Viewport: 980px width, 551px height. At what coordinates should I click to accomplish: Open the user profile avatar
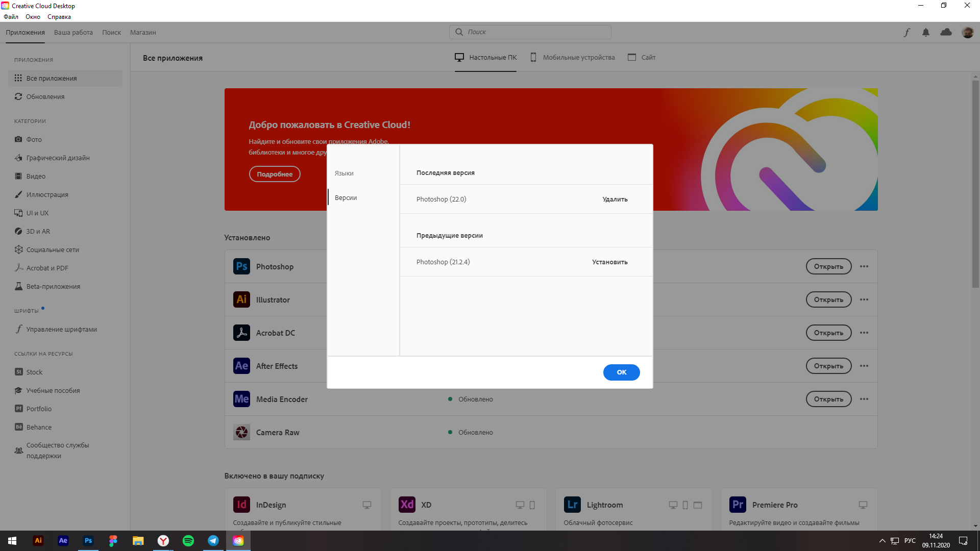coord(967,32)
